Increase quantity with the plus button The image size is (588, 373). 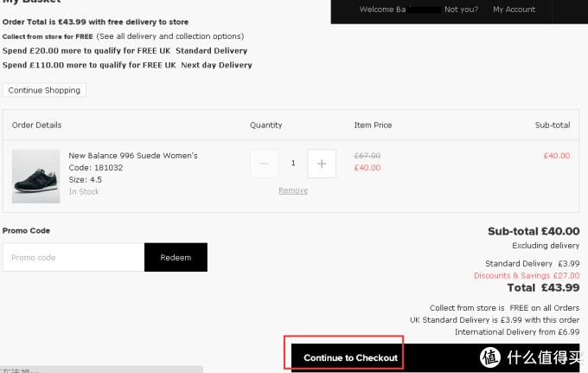tap(322, 164)
